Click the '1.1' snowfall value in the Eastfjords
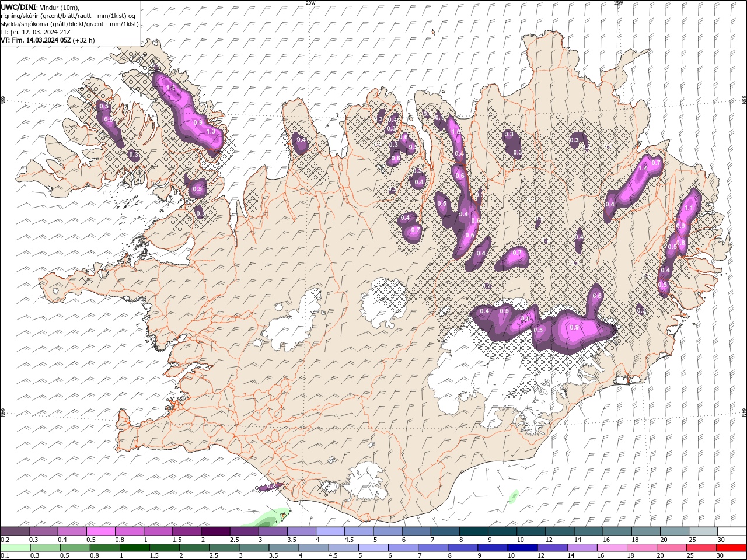 click(688, 208)
